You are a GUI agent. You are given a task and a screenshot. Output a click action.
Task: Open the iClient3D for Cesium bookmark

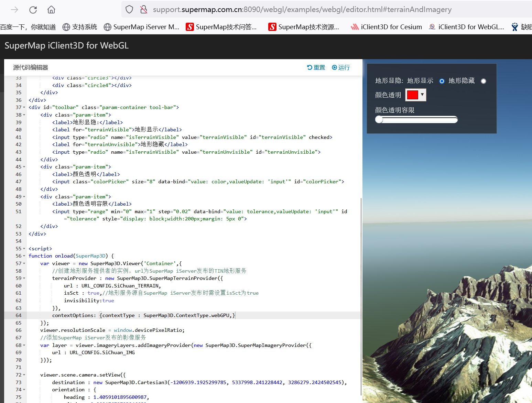pyautogui.click(x=386, y=27)
